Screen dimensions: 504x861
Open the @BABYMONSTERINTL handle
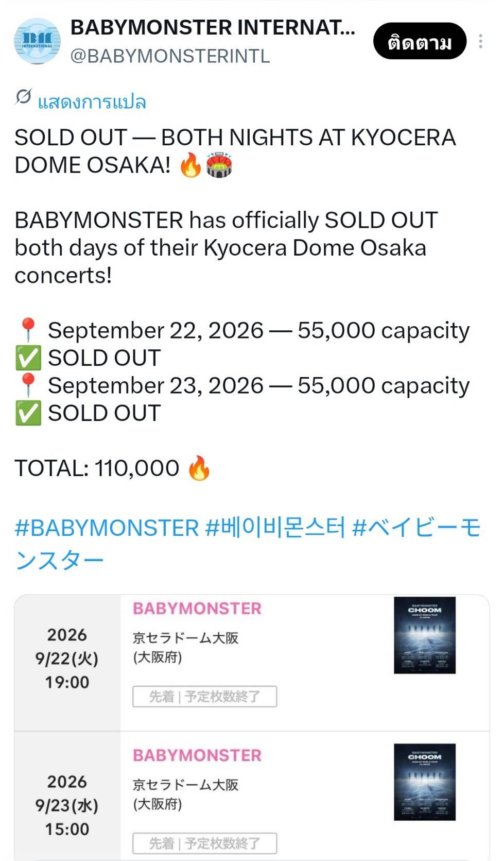pyautogui.click(x=170, y=56)
